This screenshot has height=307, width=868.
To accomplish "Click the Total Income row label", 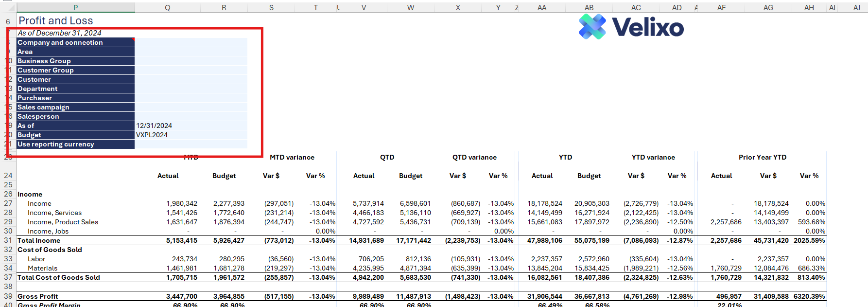I will (39, 240).
